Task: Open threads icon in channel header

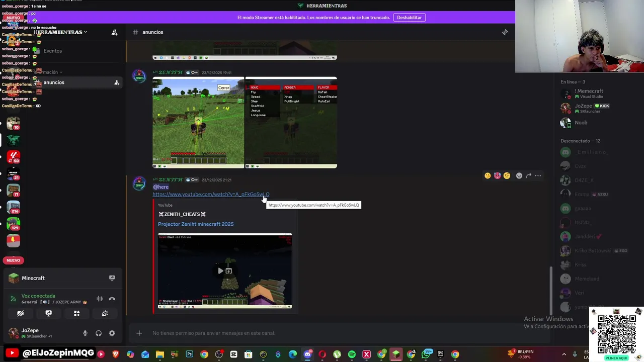Action: point(505,32)
